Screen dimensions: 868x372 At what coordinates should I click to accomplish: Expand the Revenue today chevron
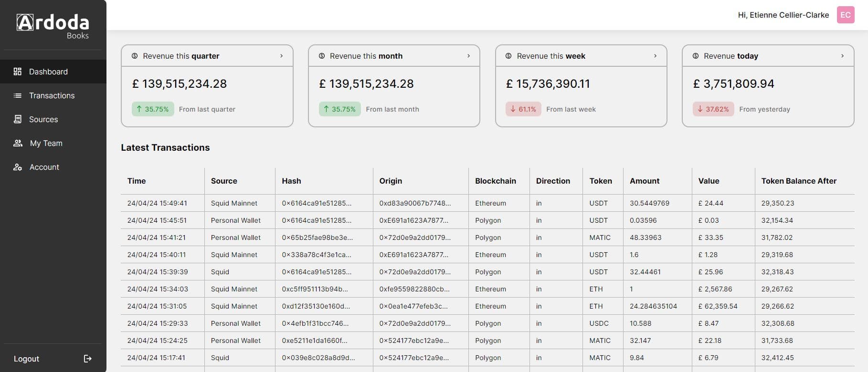(x=842, y=56)
